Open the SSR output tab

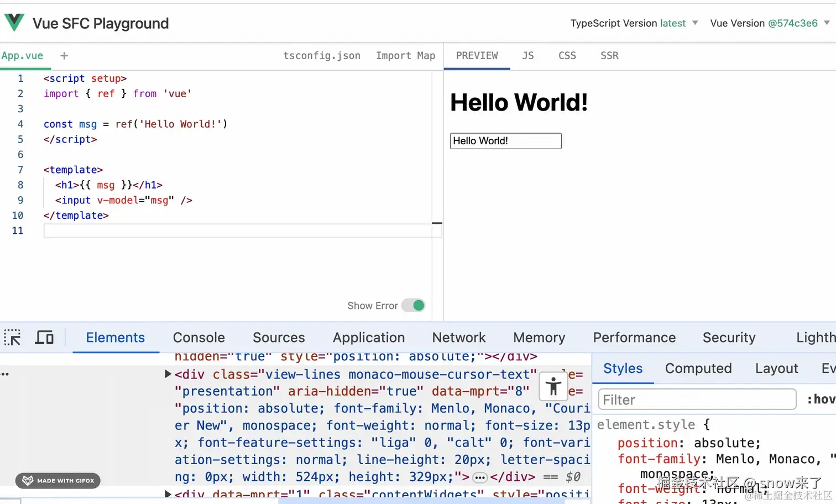[609, 56]
